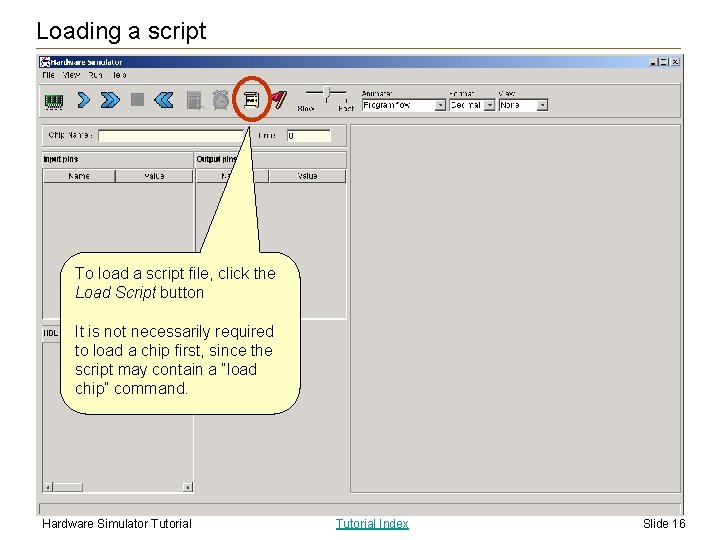Click the HDL panel scroll right arrow
This screenshot has height=540, width=720.
tap(187, 487)
